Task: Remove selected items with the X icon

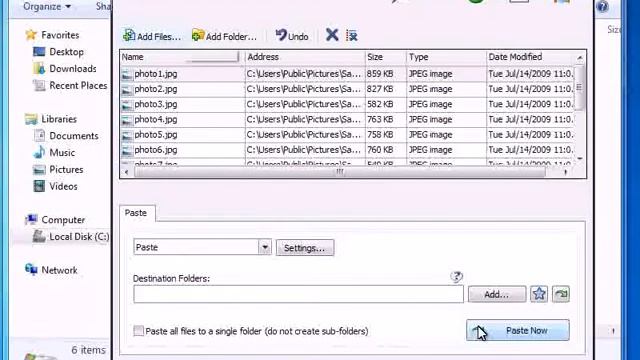Action: (332, 35)
